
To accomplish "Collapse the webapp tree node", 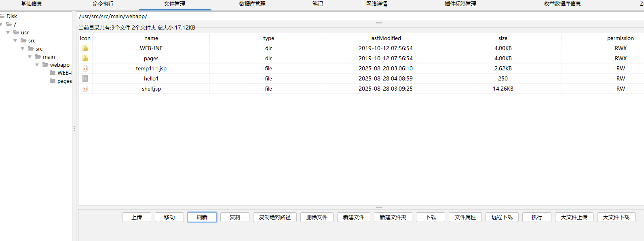I will [37, 65].
